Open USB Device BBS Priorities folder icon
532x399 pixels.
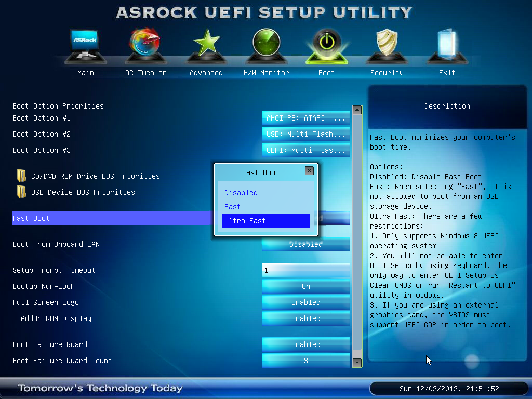21,192
